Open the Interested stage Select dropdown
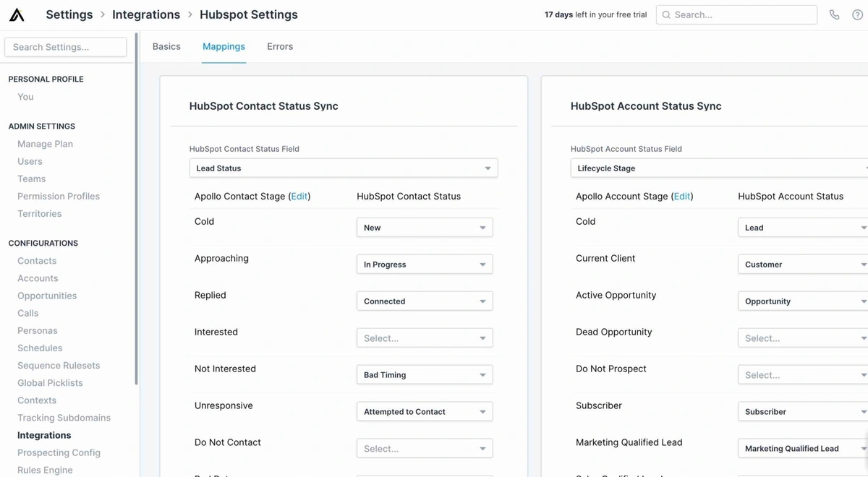 point(425,338)
